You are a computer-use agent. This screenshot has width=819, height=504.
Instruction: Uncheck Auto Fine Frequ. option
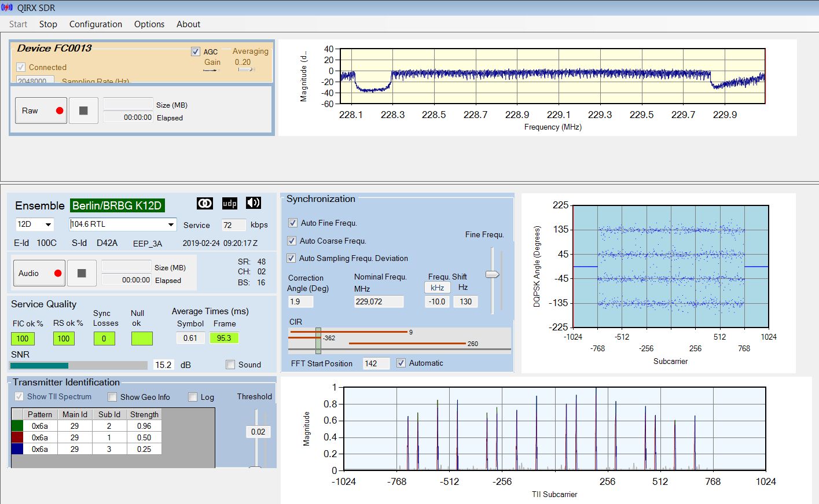293,223
